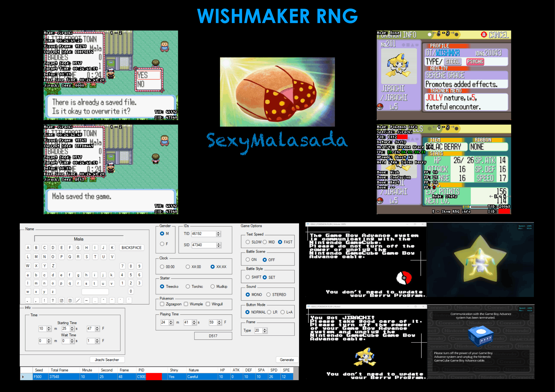
Task: Enable the Zigzagoon checkbox
Action: tap(162, 304)
